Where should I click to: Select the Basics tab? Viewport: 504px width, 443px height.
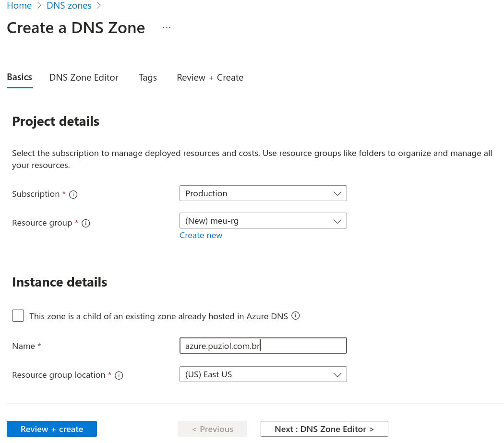click(x=20, y=77)
